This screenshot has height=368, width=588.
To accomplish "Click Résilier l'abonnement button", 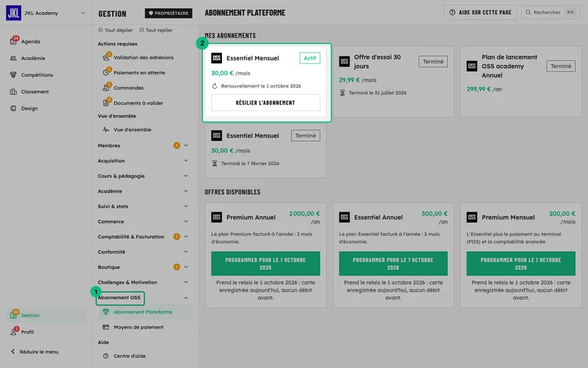I will point(265,102).
